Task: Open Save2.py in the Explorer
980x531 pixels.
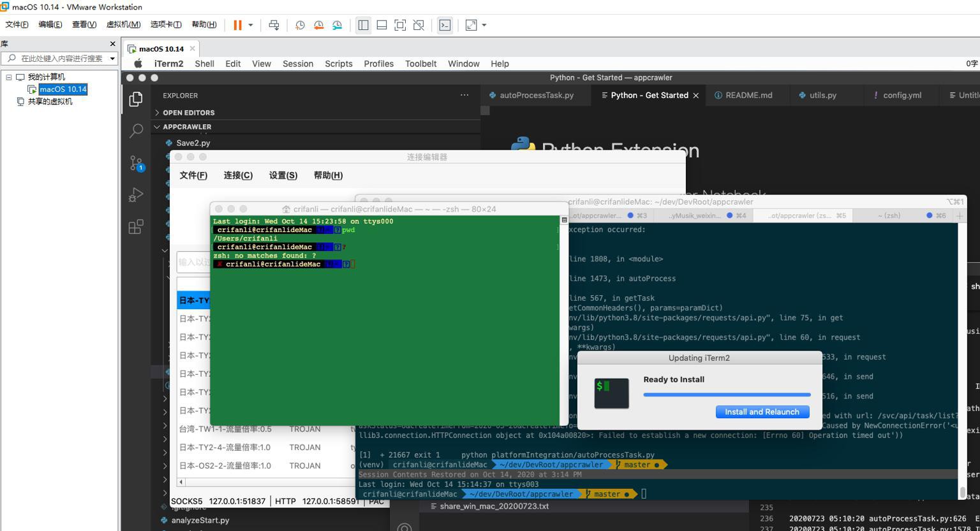Action: click(193, 143)
